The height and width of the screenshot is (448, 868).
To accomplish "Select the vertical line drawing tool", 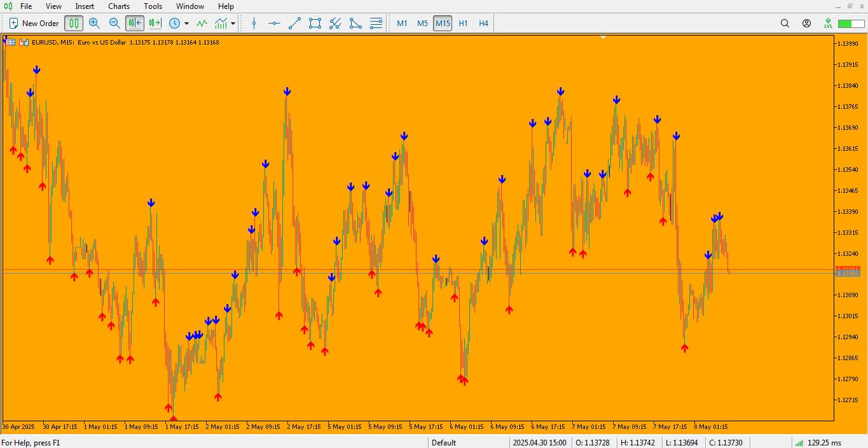I will [x=254, y=24].
